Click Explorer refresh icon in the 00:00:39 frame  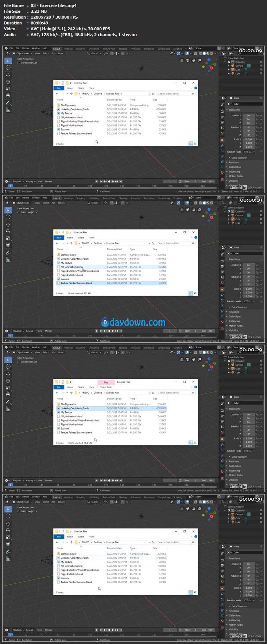[x=153, y=542]
